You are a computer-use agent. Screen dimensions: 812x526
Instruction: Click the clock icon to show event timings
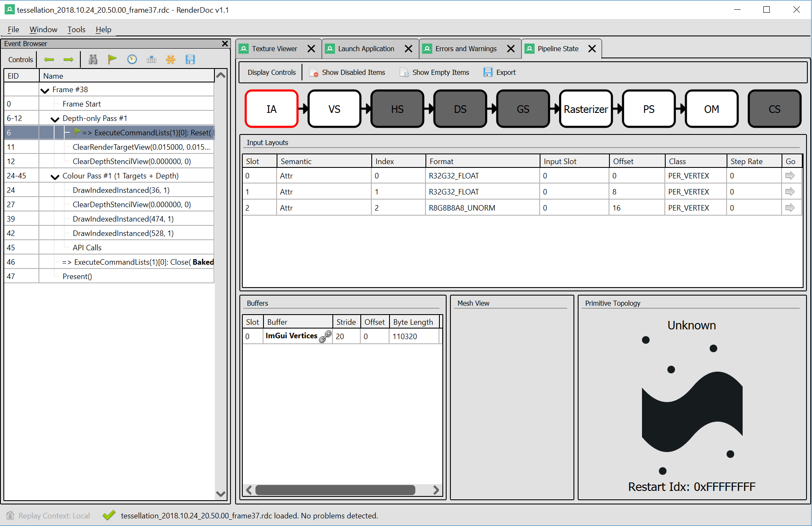pos(132,59)
